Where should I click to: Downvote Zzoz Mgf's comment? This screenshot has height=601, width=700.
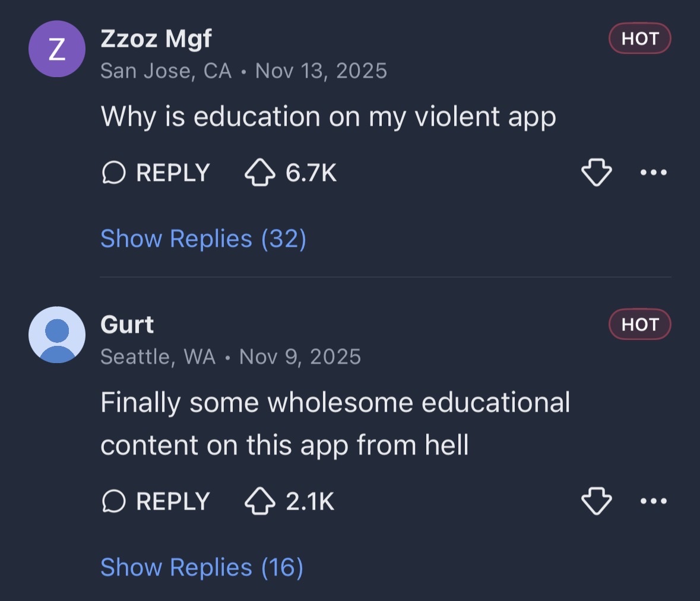tap(596, 173)
